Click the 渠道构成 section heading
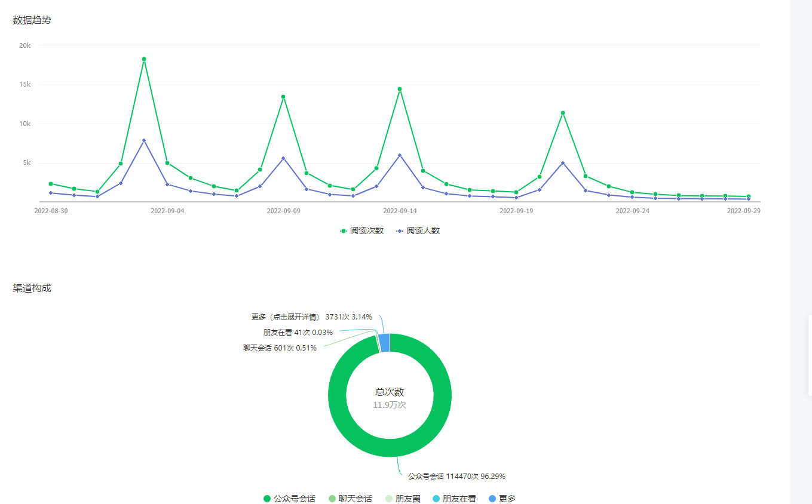The height and width of the screenshot is (504, 812). pos(32,288)
